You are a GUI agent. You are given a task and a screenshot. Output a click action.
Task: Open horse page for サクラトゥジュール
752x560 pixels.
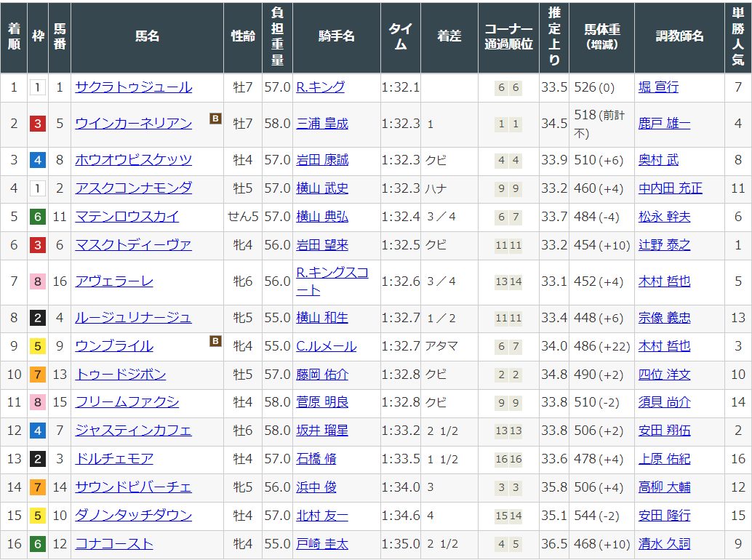tap(134, 87)
